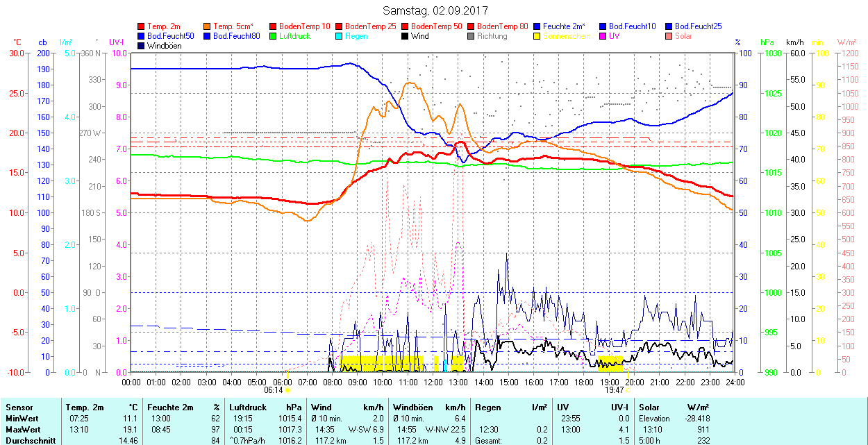Click the orange Temp. 5cm* legend swatch

coord(208,26)
